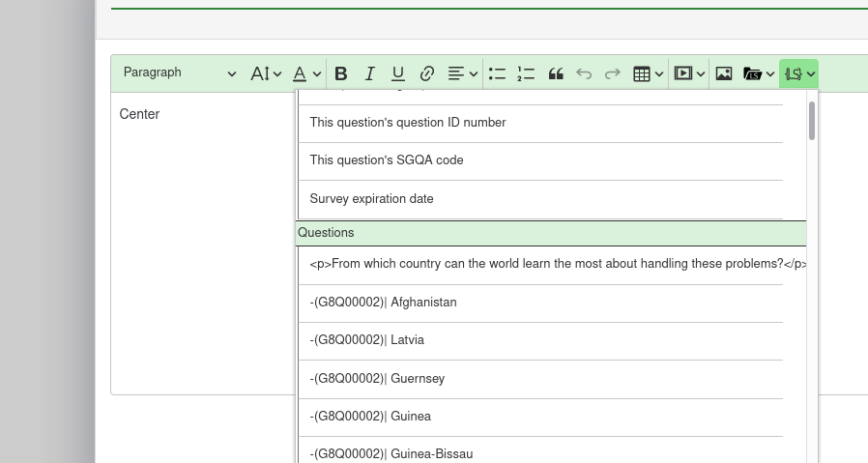Open the Paragraph style dropdown
The image size is (868, 463).
[179, 73]
